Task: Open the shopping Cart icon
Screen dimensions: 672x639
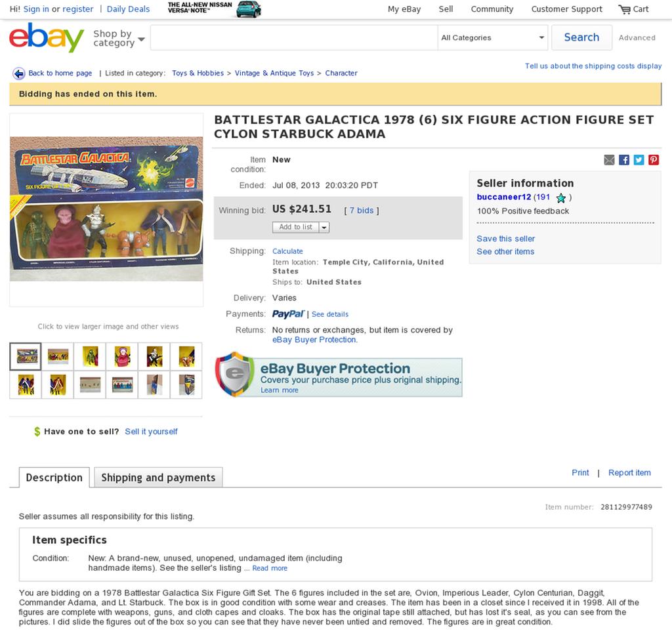Action: coord(625,9)
